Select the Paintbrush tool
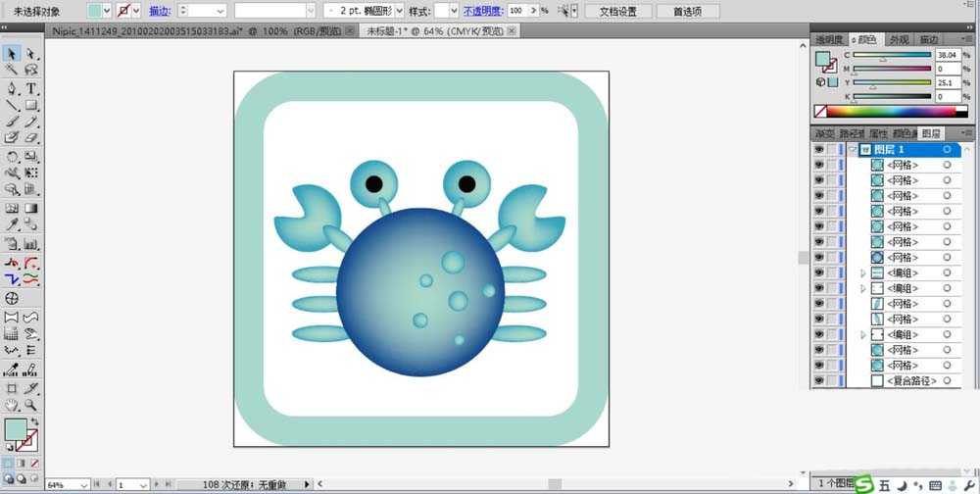Screen dimensions: 980x494 pos(12,122)
